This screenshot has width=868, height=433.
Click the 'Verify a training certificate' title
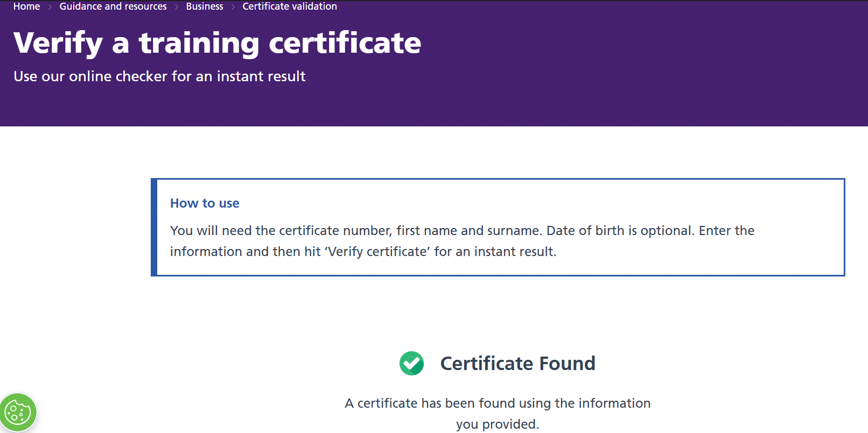(x=217, y=43)
